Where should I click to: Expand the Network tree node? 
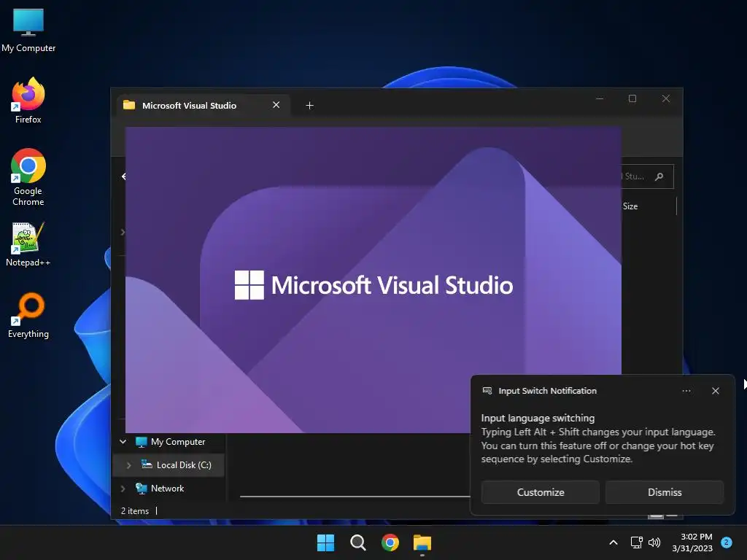click(123, 489)
